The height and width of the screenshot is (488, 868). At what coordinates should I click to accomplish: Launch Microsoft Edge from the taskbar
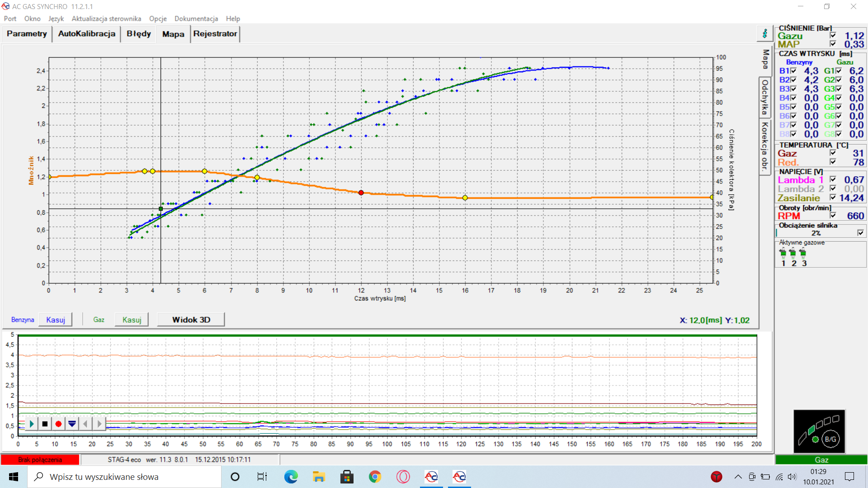(291, 477)
